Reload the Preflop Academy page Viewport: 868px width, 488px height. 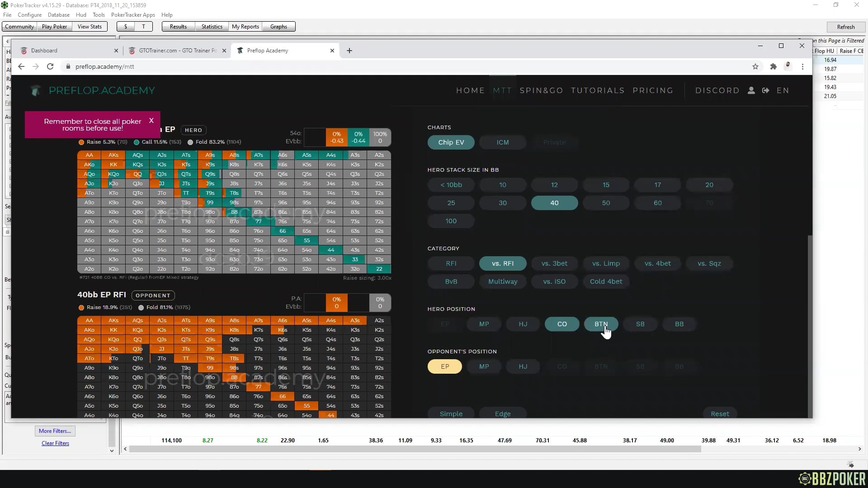pos(50,66)
